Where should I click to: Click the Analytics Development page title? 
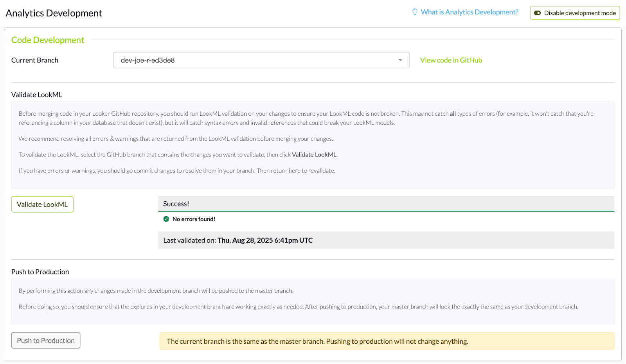pyautogui.click(x=54, y=13)
